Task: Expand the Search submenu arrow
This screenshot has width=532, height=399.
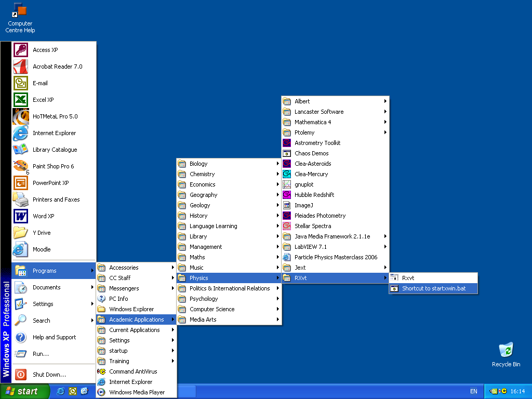Action: pos(92,321)
